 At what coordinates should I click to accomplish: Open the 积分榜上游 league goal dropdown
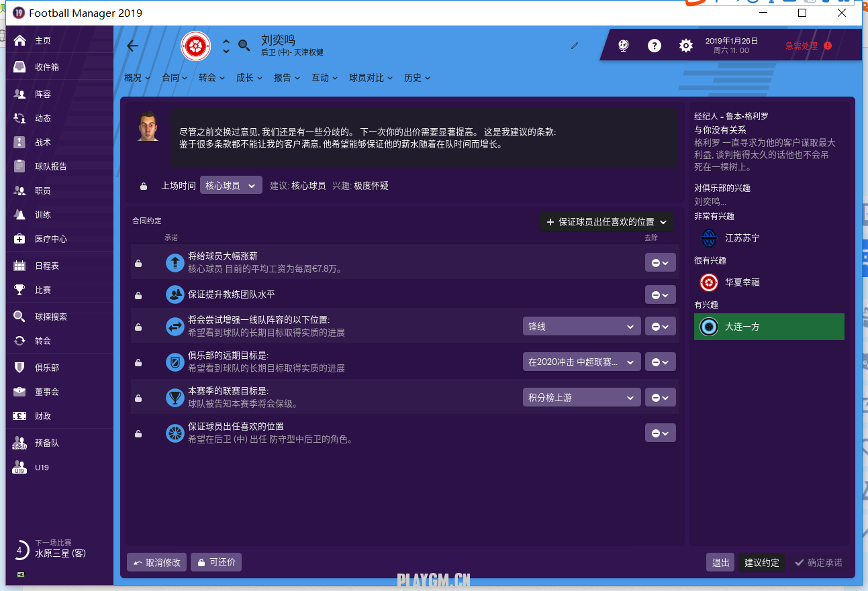pyautogui.click(x=581, y=398)
